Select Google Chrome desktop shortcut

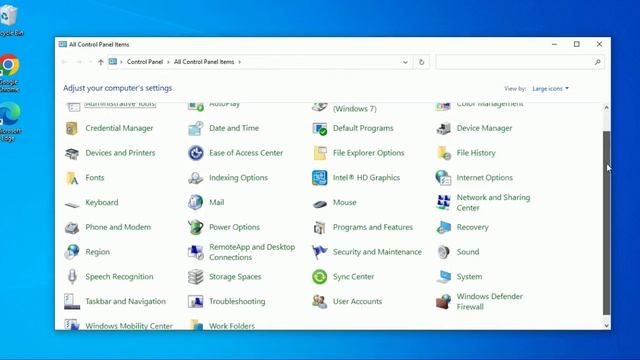(x=9, y=73)
